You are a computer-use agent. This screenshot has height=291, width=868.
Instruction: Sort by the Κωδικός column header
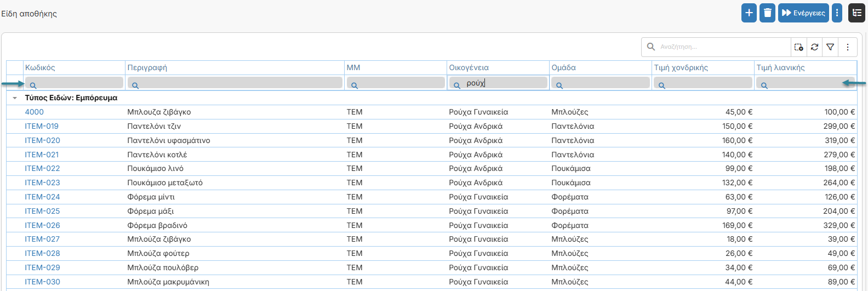click(x=74, y=67)
